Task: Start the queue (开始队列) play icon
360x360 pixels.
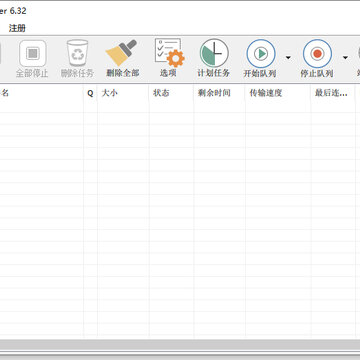Action: (261, 53)
